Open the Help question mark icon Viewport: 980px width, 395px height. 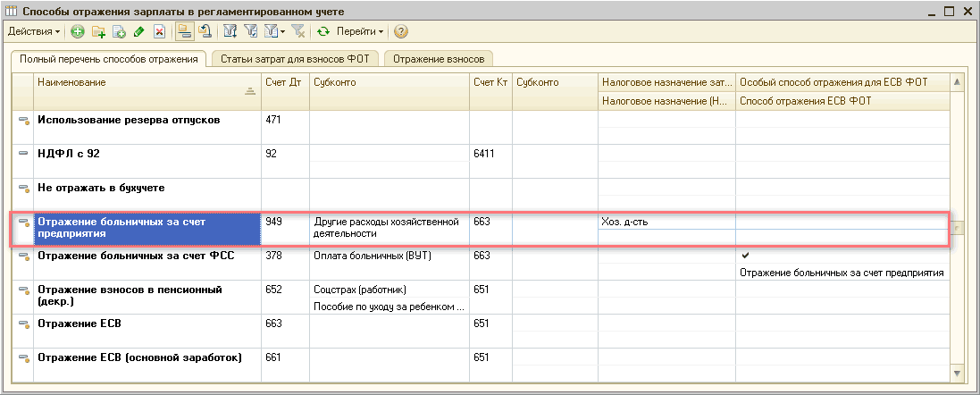tap(400, 31)
